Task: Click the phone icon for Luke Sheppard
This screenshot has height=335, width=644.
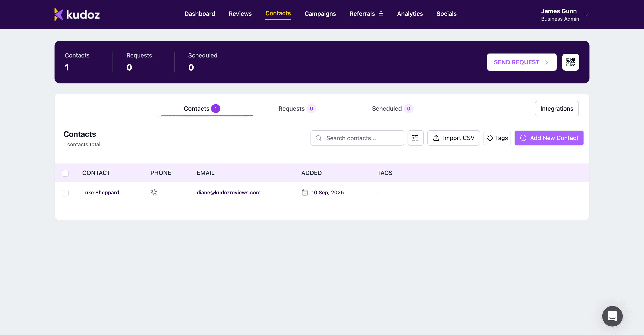Action: pos(154,192)
